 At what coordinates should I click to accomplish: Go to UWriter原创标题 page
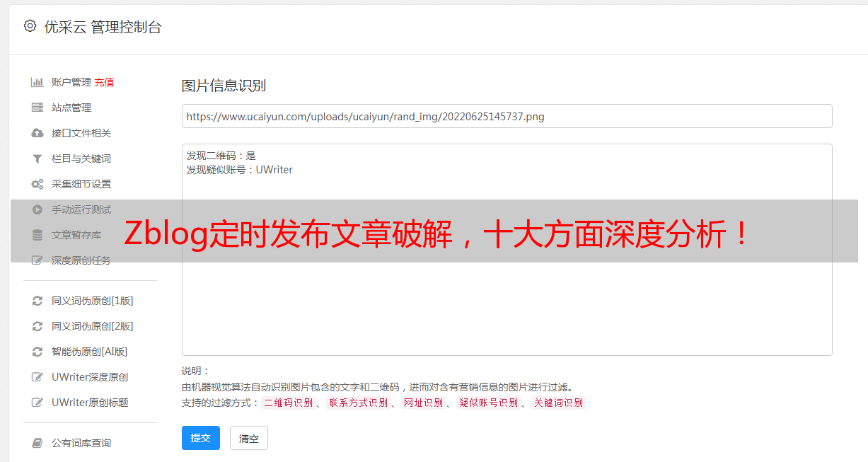[90, 403]
